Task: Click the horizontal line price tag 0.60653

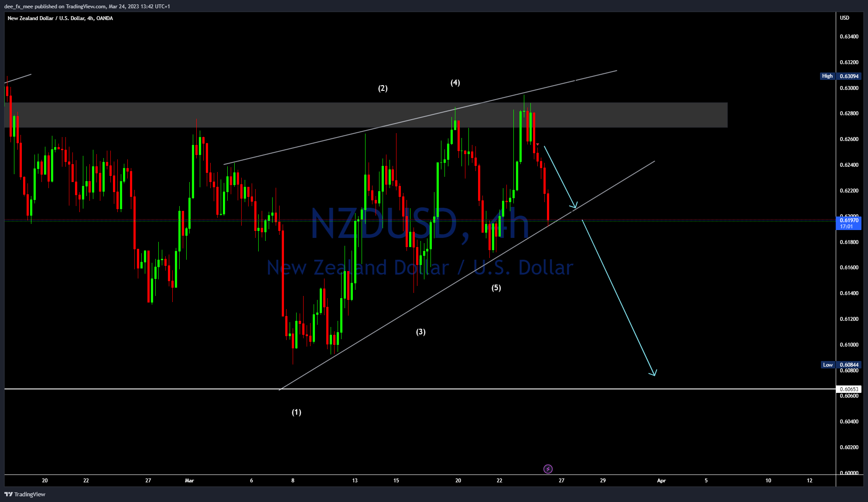Action: tap(849, 389)
